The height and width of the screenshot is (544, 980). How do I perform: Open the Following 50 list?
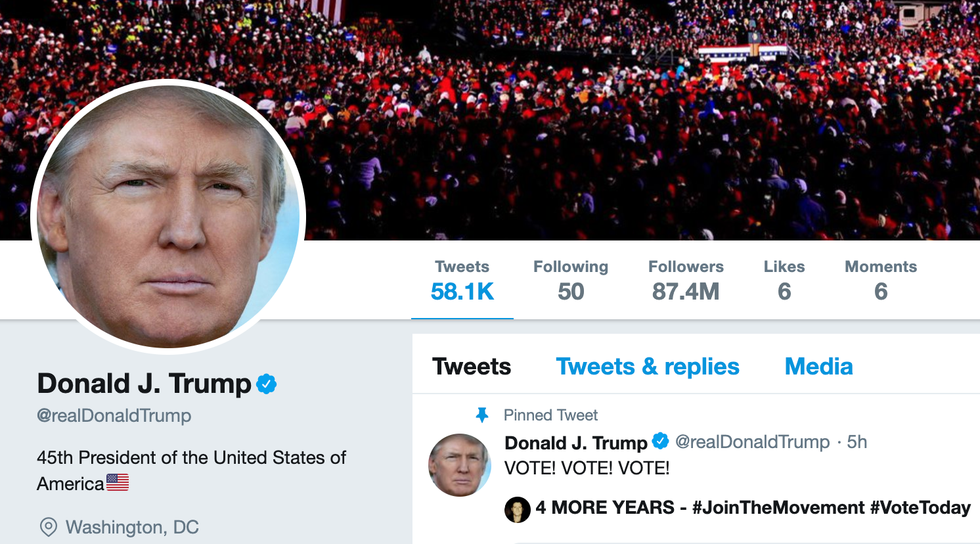click(x=571, y=280)
